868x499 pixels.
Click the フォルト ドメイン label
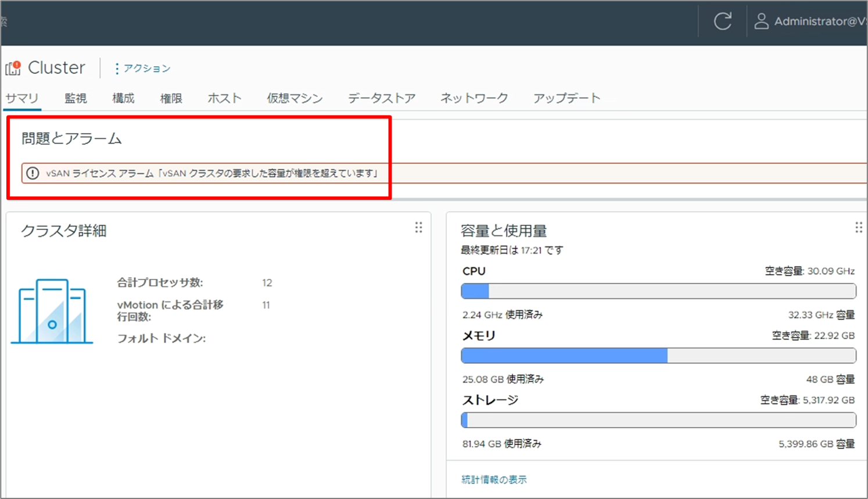(162, 338)
